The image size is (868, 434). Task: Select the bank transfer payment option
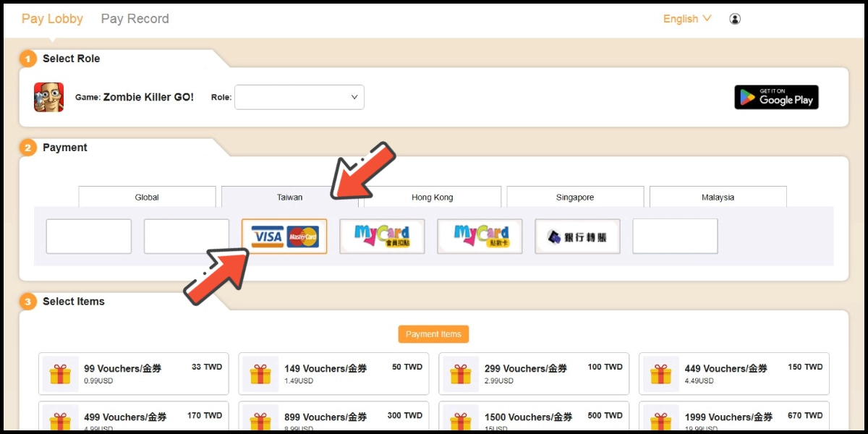click(x=577, y=237)
